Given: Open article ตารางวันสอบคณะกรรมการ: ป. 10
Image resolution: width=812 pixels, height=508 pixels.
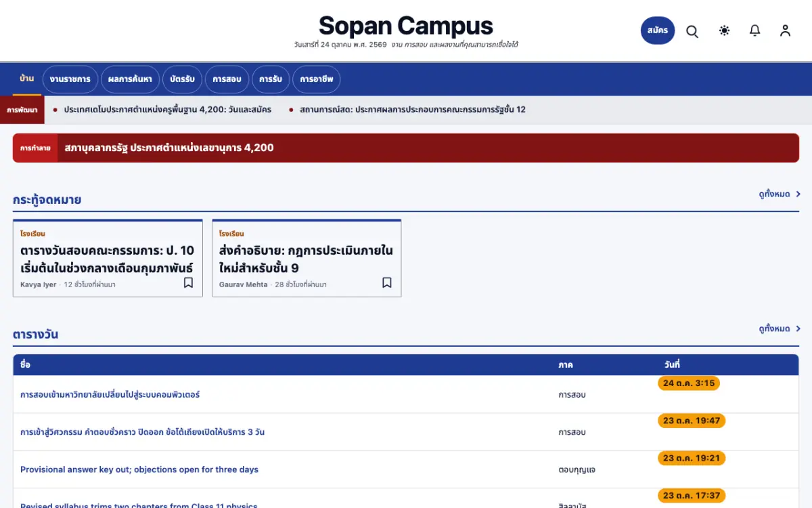Looking at the screenshot, I should pyautogui.click(x=107, y=259).
